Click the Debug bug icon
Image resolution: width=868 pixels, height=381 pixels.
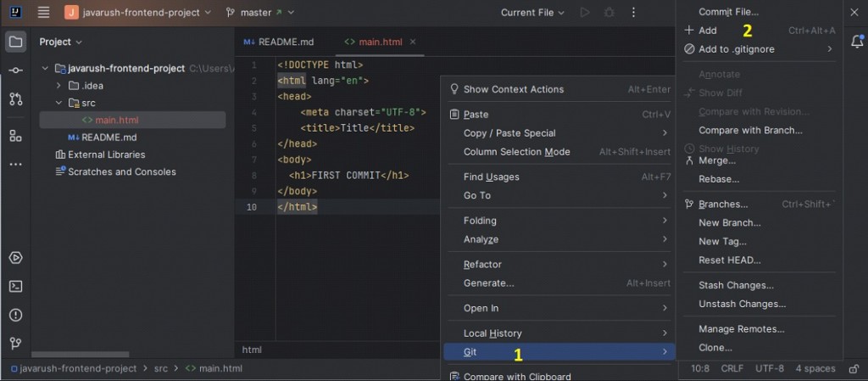pyautogui.click(x=609, y=12)
